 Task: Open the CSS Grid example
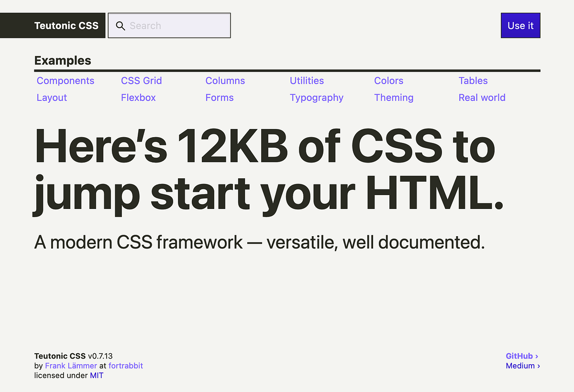(x=142, y=81)
